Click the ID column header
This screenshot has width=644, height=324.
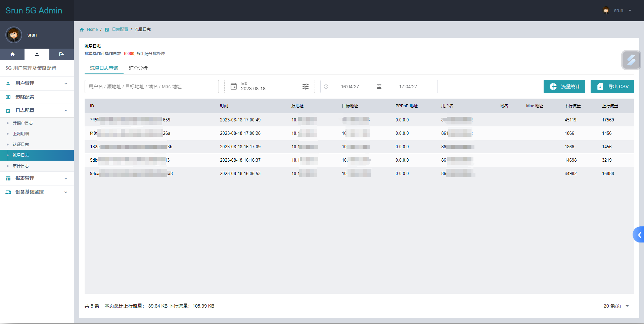click(92, 106)
